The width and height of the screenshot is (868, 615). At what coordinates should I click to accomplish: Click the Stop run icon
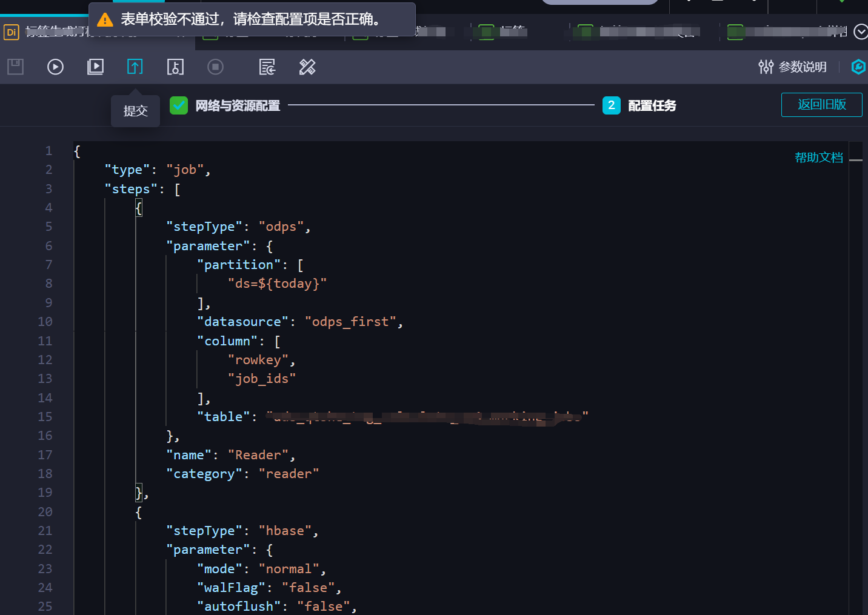pyautogui.click(x=215, y=67)
